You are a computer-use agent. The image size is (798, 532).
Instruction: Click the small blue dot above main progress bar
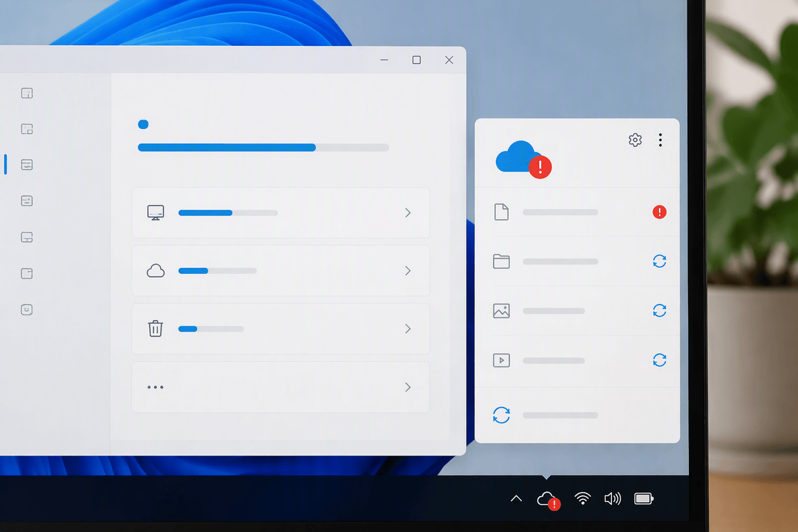coord(143,124)
